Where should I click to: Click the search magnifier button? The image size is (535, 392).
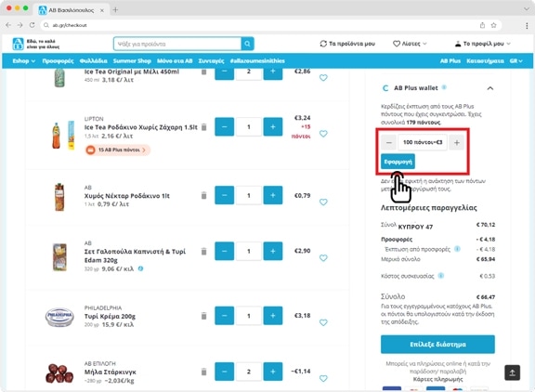(247, 44)
